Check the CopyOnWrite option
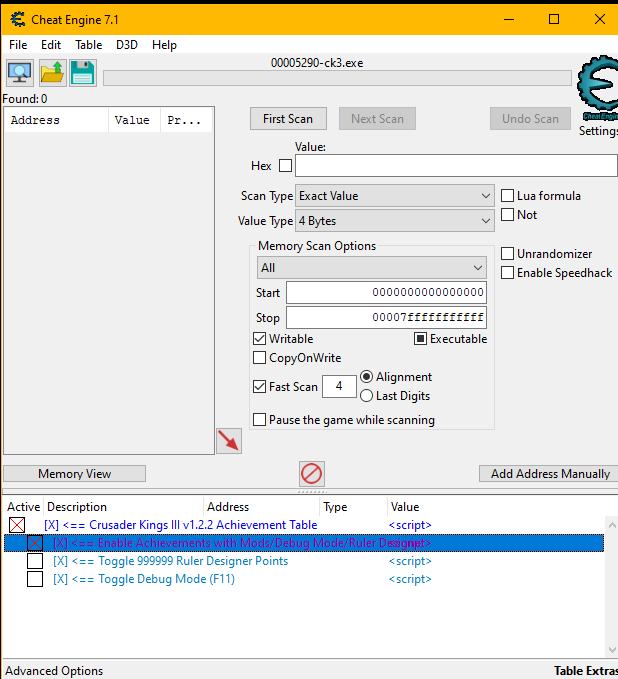Viewport: 618px width, 679px height. point(259,358)
